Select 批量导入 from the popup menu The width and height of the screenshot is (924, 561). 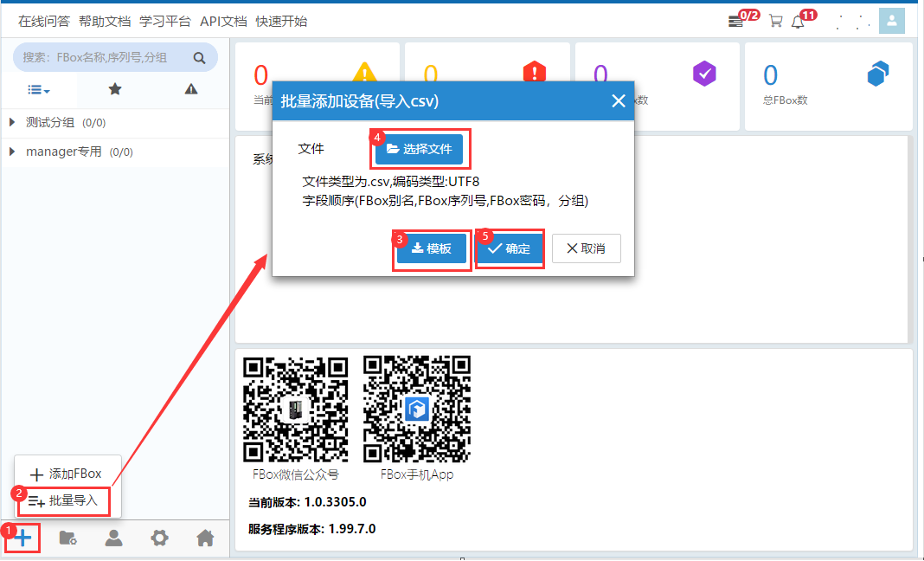(x=66, y=500)
